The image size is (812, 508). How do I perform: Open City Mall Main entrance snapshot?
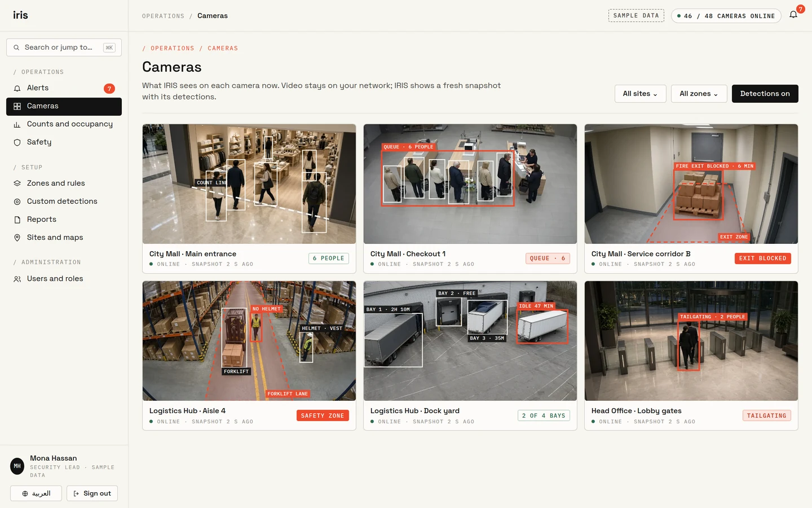[249, 184]
